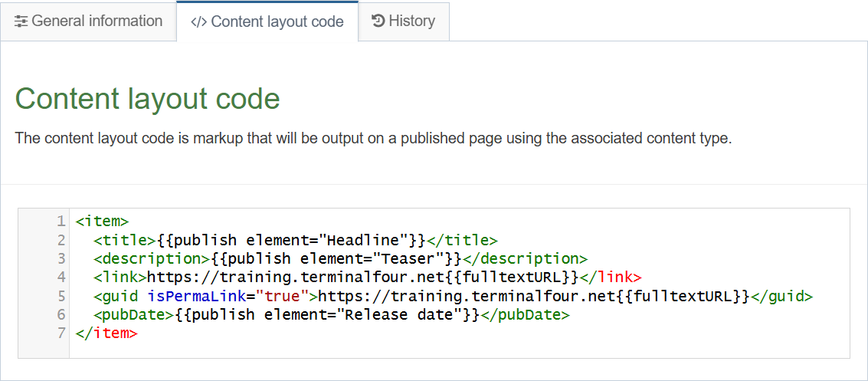Click line number 3 in the gutter

click(x=61, y=258)
